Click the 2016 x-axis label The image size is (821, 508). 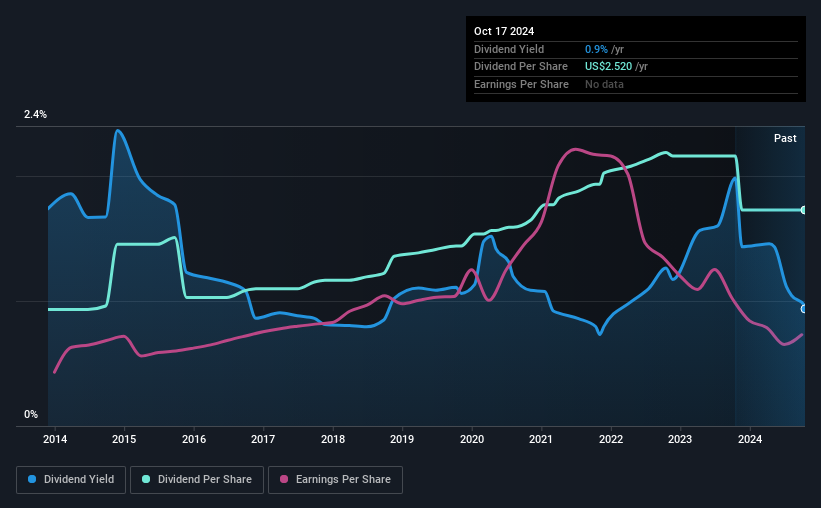coord(194,439)
